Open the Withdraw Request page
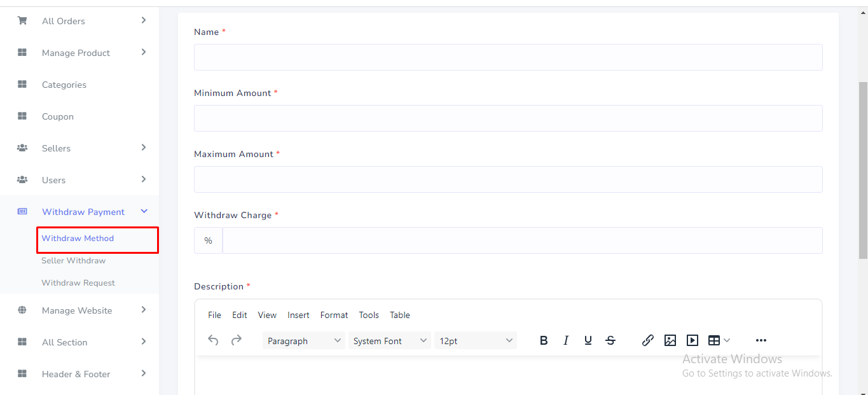 point(78,283)
